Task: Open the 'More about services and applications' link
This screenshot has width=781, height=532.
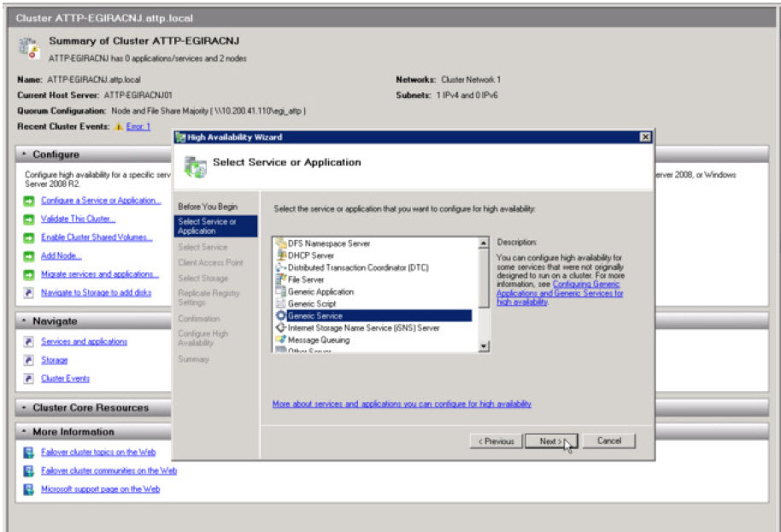Action: (402, 404)
